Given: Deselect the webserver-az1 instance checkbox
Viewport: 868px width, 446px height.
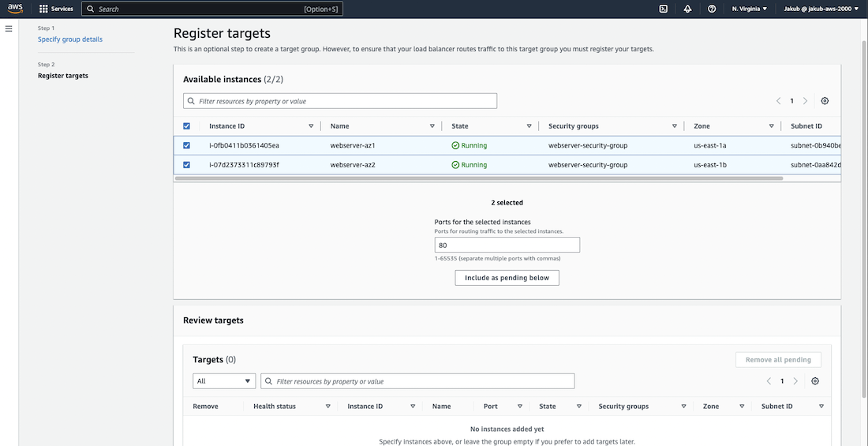Looking at the screenshot, I should click(187, 145).
